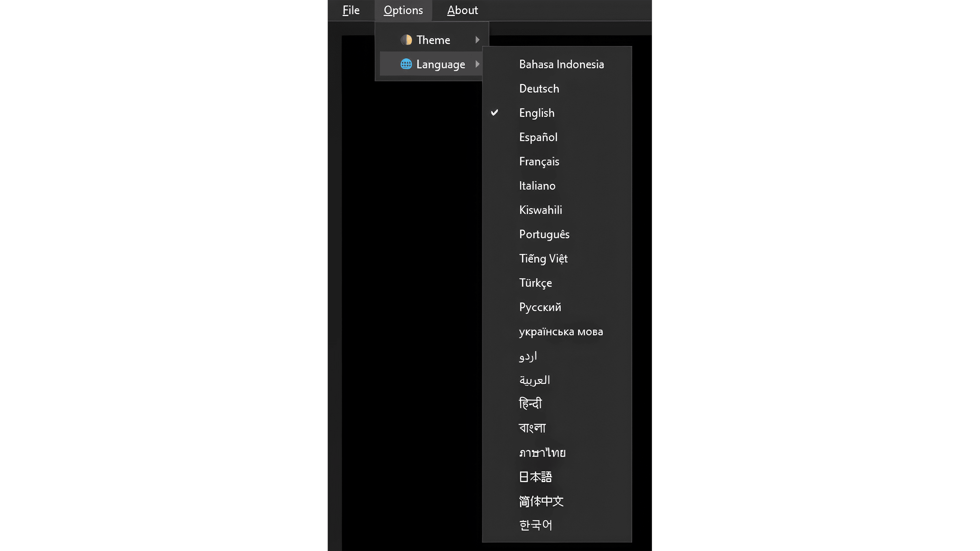
Task: Select Français language option
Action: [539, 161]
